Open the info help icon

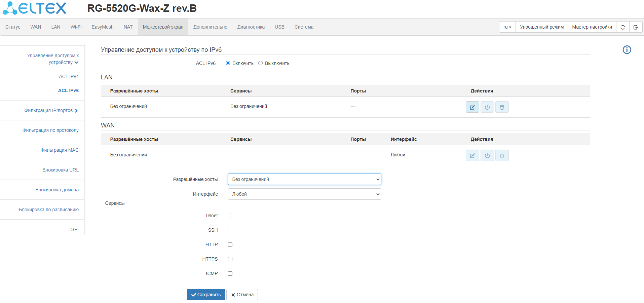(x=627, y=50)
